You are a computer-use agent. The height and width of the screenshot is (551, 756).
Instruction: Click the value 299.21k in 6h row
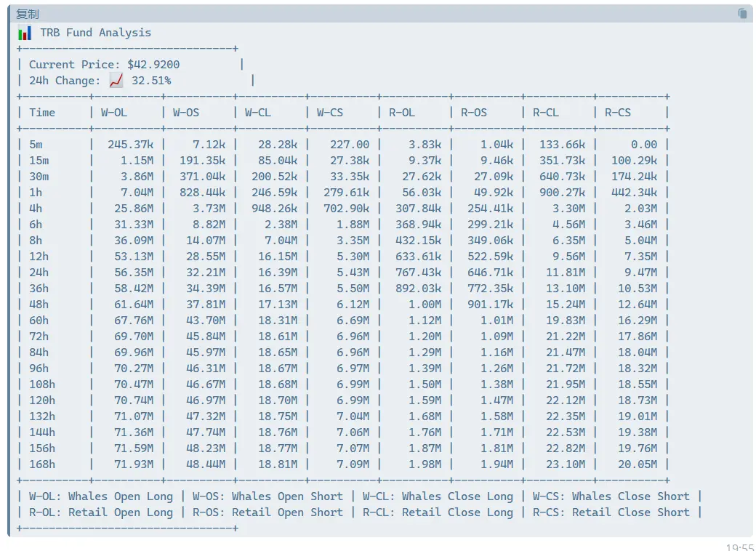point(491,224)
